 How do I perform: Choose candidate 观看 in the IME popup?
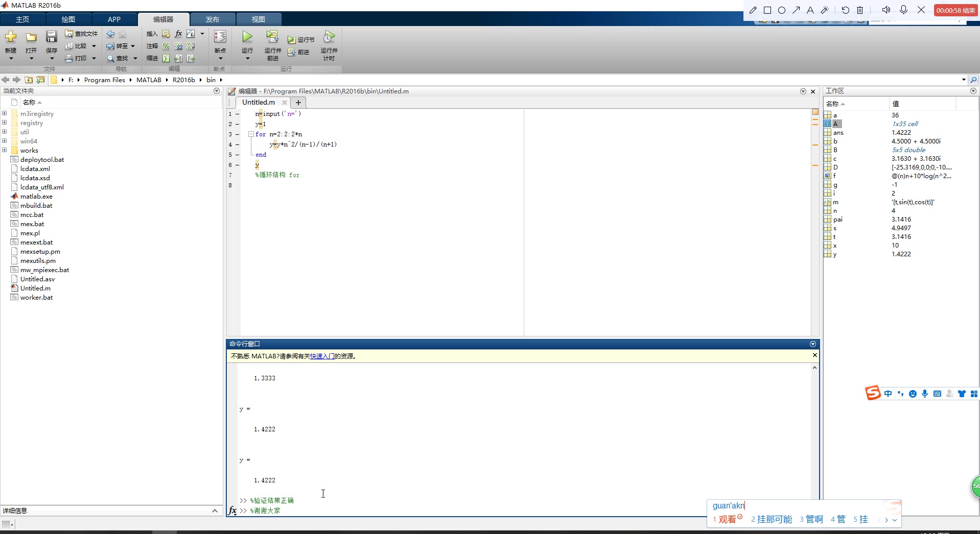pyautogui.click(x=727, y=519)
